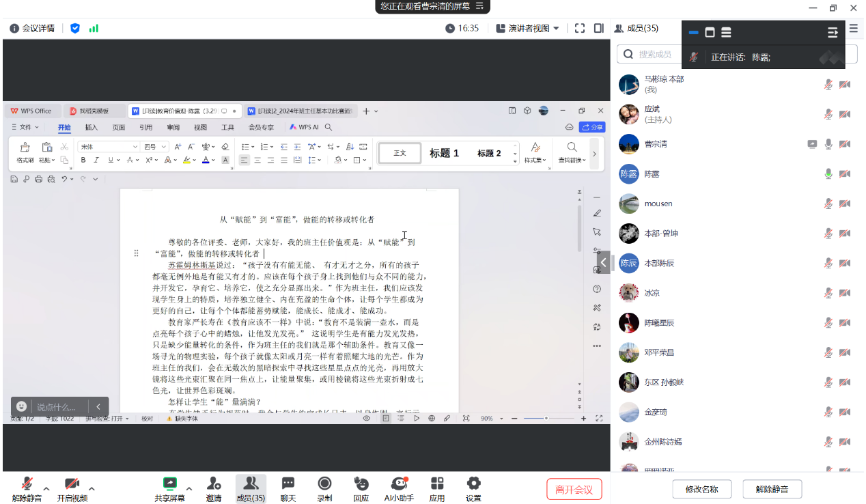The height and width of the screenshot is (504, 866).
Task: Expand the arrow next to 共享屏幕
Action: pos(189,488)
